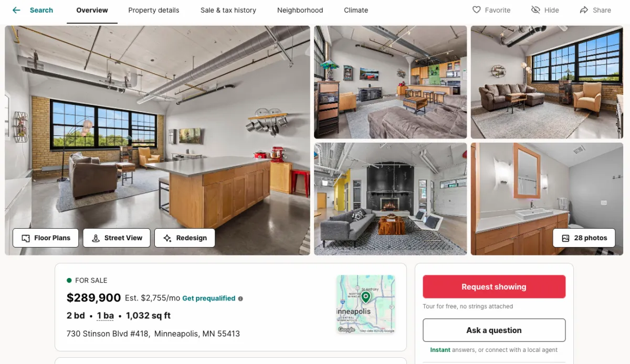The image size is (630, 364).
Task: Click the info icon next to Get prequalified
Action: coord(240,298)
